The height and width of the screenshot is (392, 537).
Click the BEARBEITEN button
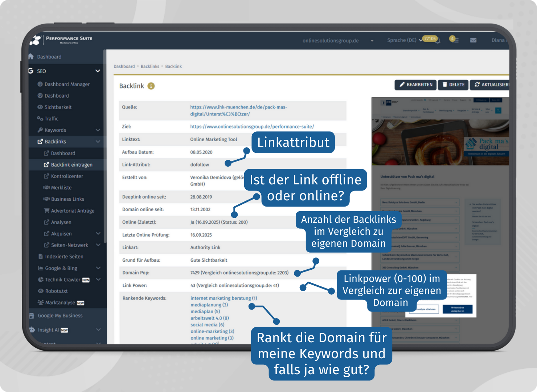[x=415, y=85]
